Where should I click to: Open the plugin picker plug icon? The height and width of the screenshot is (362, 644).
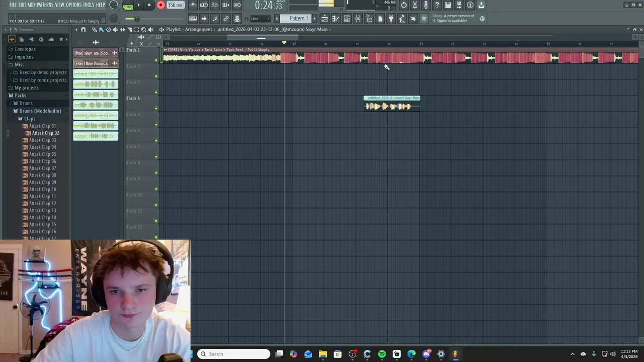click(391, 19)
